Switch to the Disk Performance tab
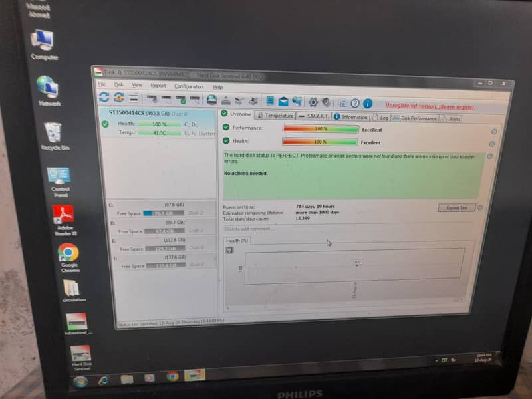Image resolution: width=532 pixels, height=399 pixels. pyautogui.click(x=414, y=118)
